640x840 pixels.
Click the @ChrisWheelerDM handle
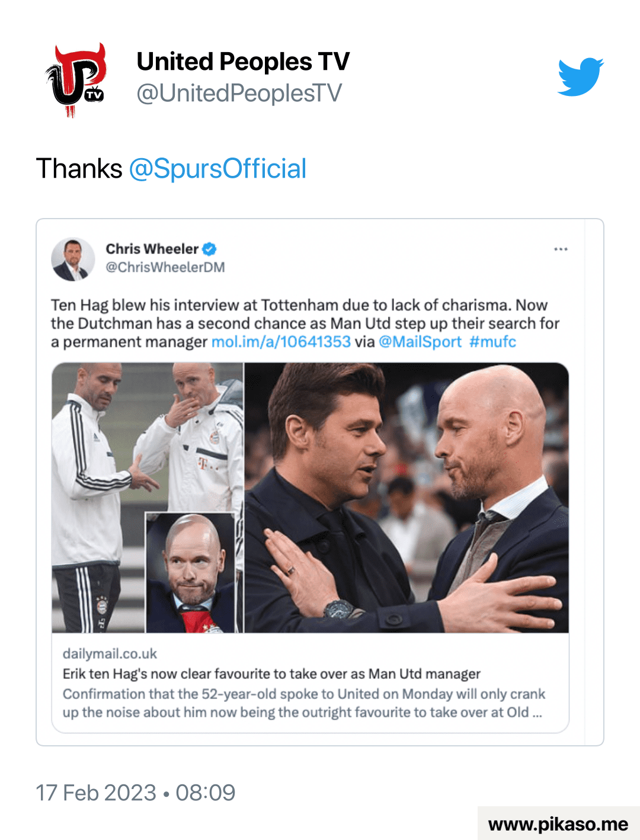pos(165,267)
